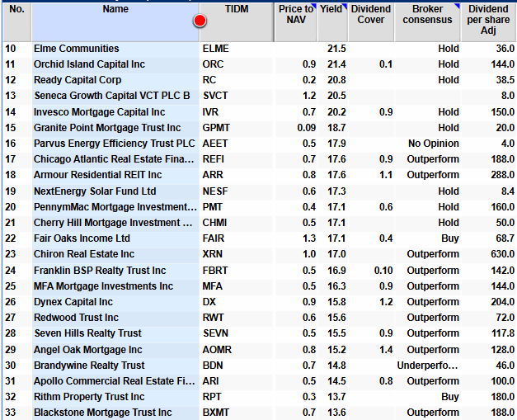
Task: Sort by the Name column header
Action: pyautogui.click(x=115, y=21)
